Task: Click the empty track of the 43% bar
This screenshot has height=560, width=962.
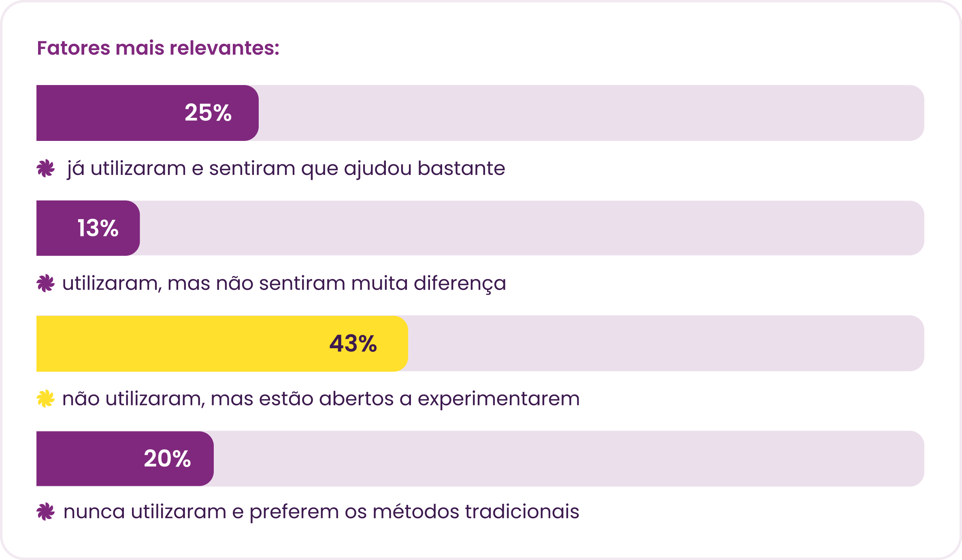Action: click(x=666, y=343)
